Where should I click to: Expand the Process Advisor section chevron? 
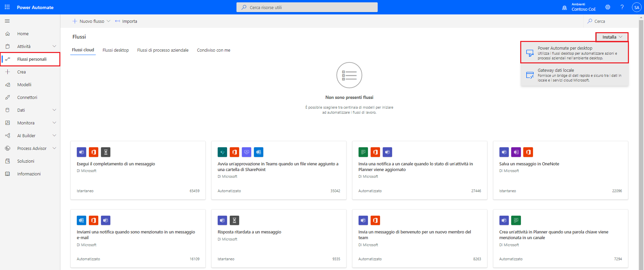click(x=54, y=148)
